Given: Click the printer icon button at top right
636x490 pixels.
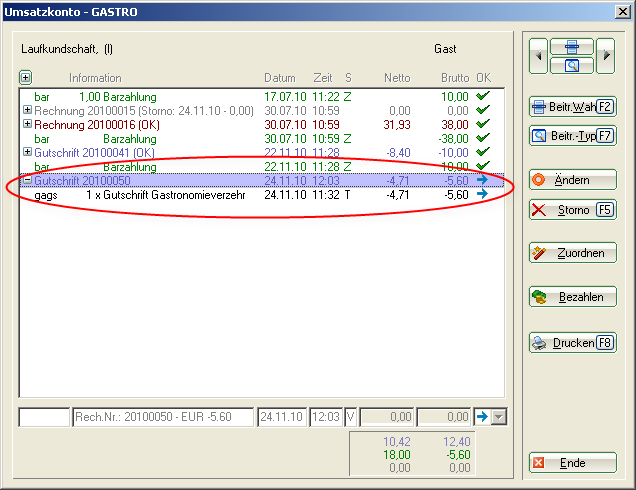Looking at the screenshot, I should pos(572,47).
